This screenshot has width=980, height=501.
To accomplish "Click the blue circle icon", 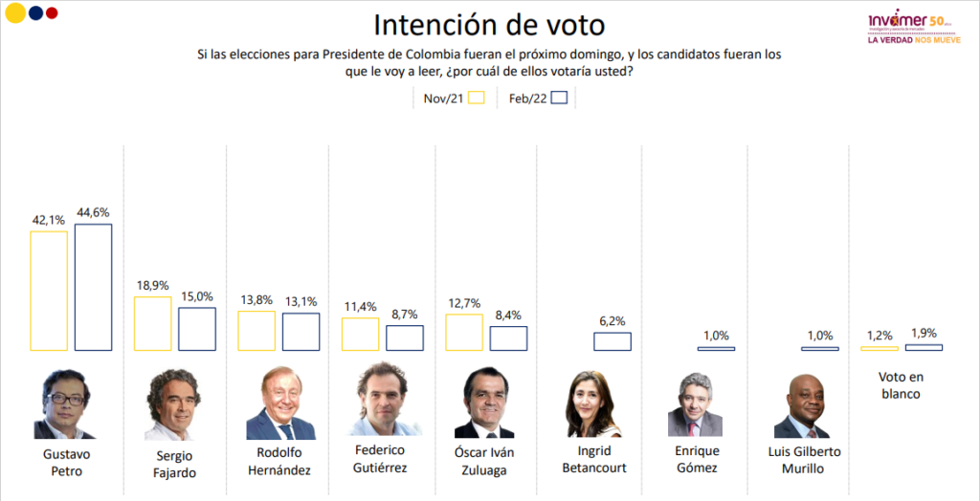I will point(36,12).
